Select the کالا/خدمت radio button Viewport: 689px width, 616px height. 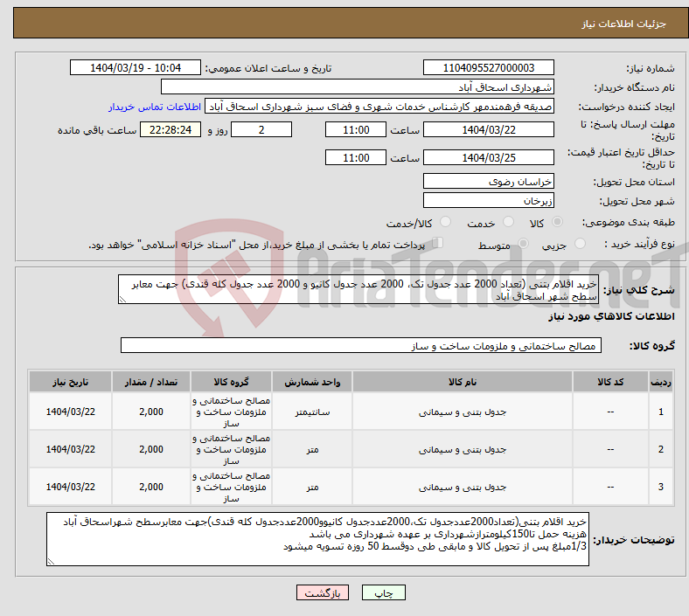pos(446,222)
